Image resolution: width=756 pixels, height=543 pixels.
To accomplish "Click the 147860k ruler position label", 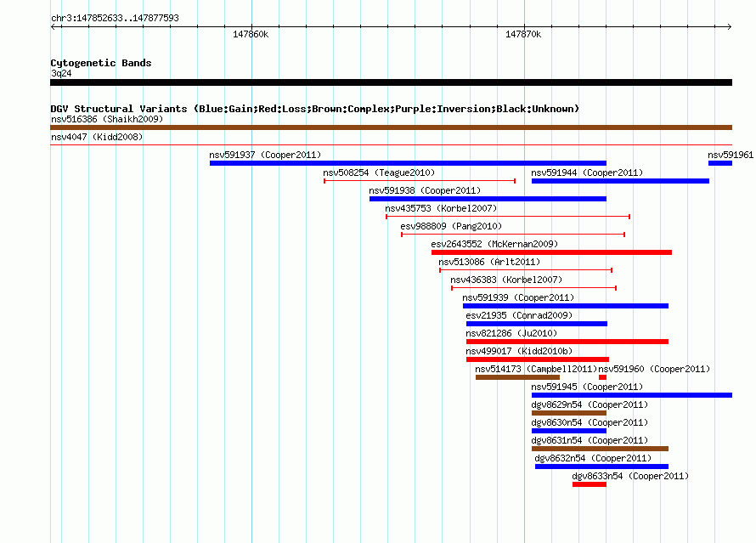I will tap(251, 34).
